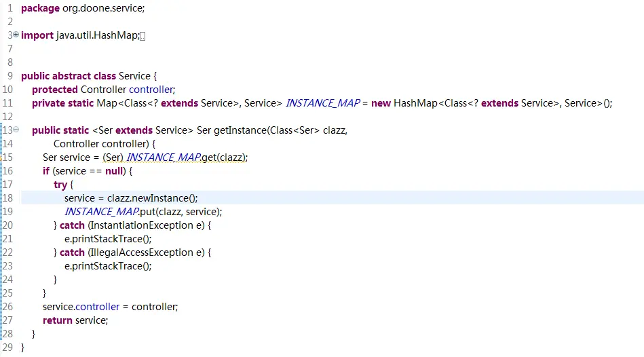
Task: Click the closing brace on line 24
Action: [55, 280]
